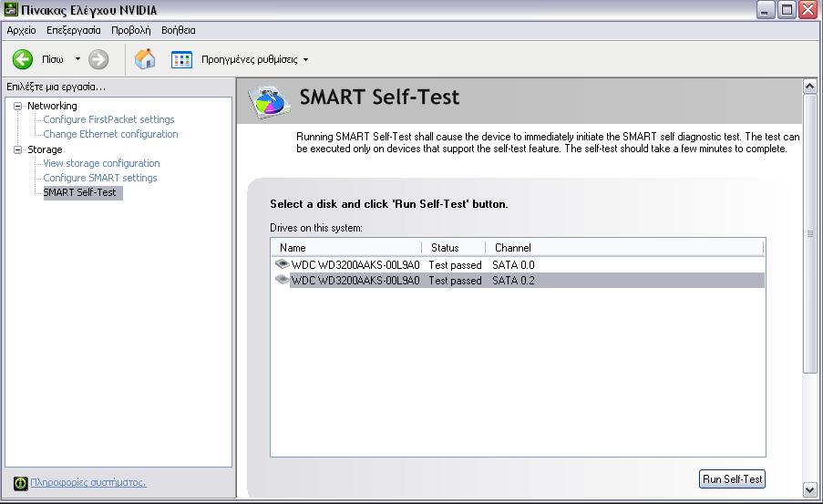Screen dimensions: 823x504
Task: Close the NVIDIA Control Panel window
Action: coord(808,10)
